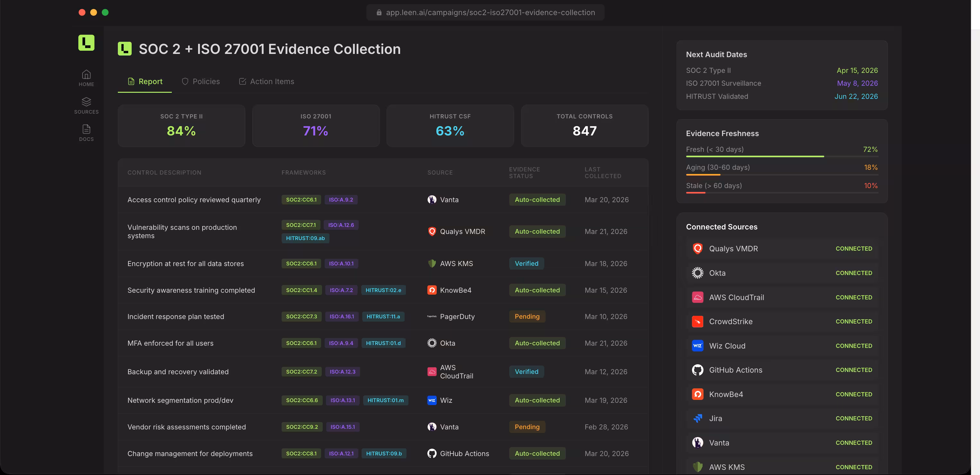Click the green Leen logo in sidebar
This screenshot has width=980, height=475.
pos(86,43)
